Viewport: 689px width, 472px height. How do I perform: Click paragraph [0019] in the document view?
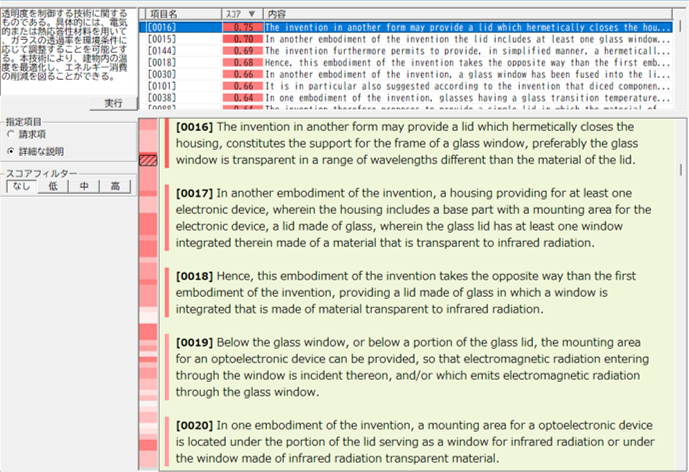pyautogui.click(x=412, y=367)
